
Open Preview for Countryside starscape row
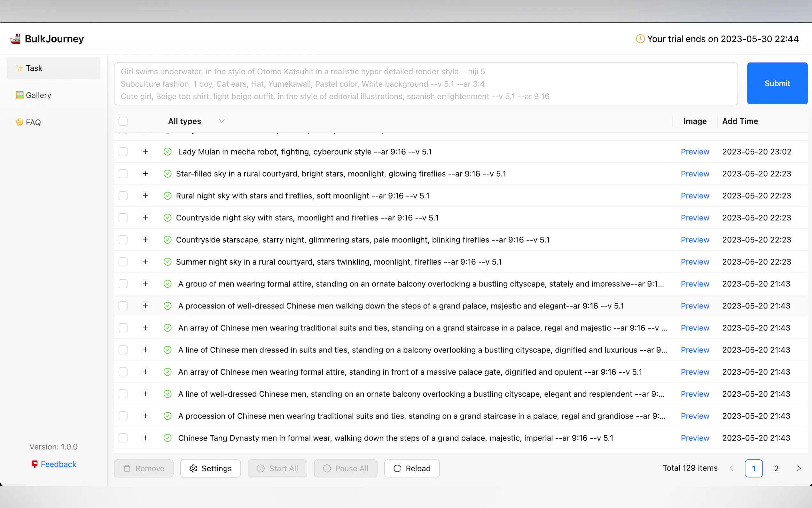click(695, 240)
